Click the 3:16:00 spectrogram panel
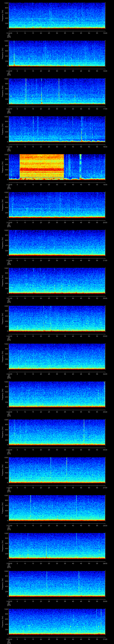Image resolution: width=114 pixels, height=644 pixels. pyautogui.click(x=57, y=91)
